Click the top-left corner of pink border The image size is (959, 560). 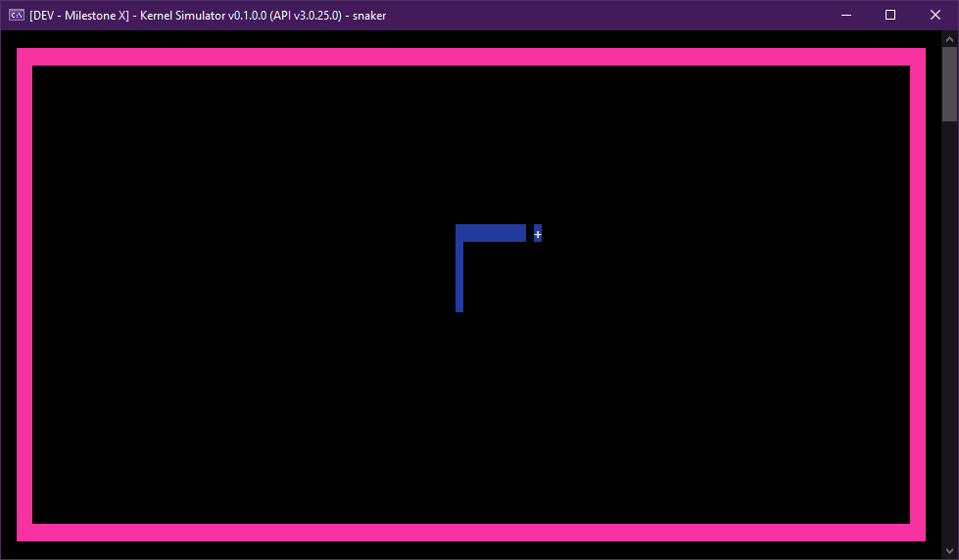click(24, 57)
